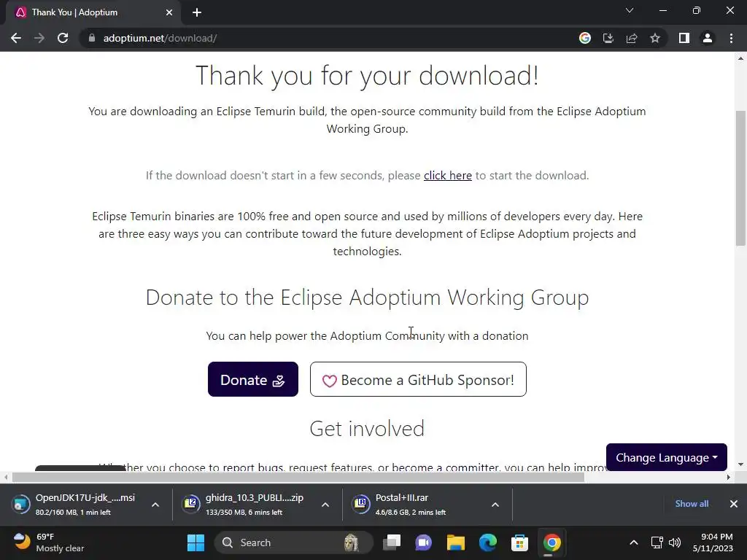Image resolution: width=747 pixels, height=560 pixels.
Task: Click the address bar URL field
Action: 329,38
